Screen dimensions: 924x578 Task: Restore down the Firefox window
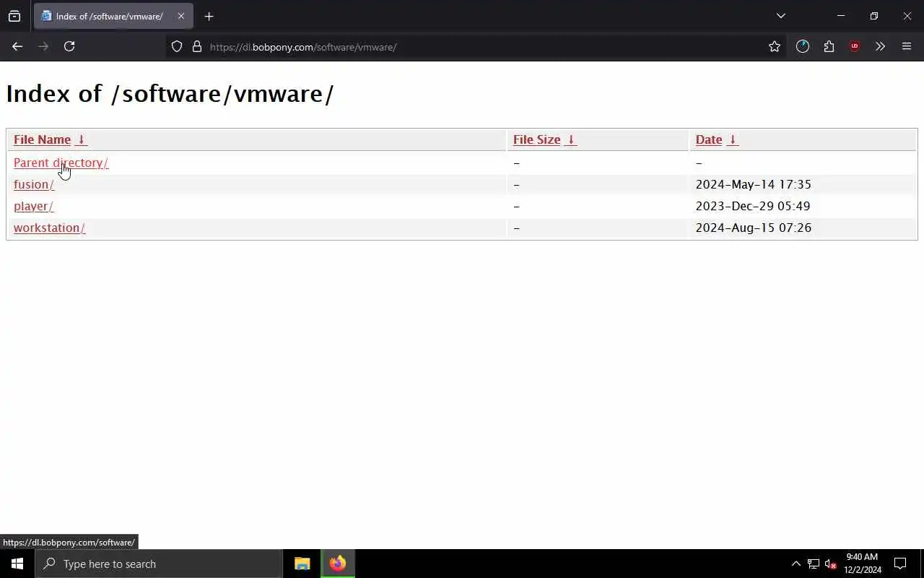click(873, 16)
